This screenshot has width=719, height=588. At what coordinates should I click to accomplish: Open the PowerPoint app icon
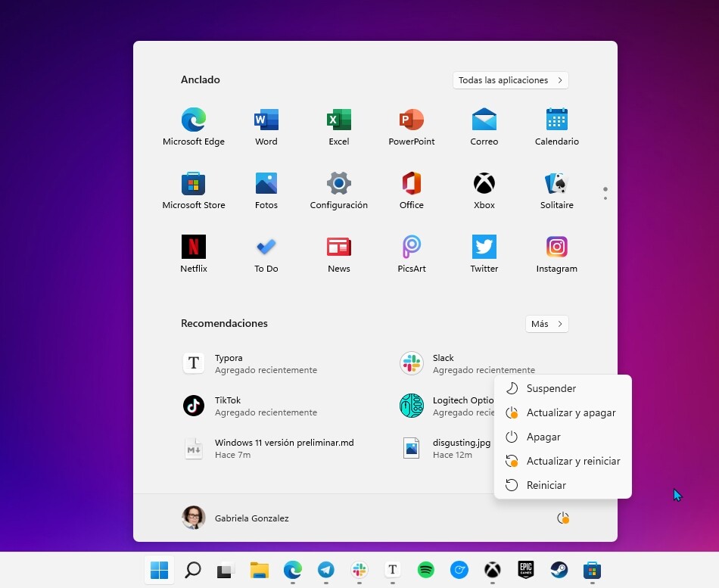pos(411,127)
